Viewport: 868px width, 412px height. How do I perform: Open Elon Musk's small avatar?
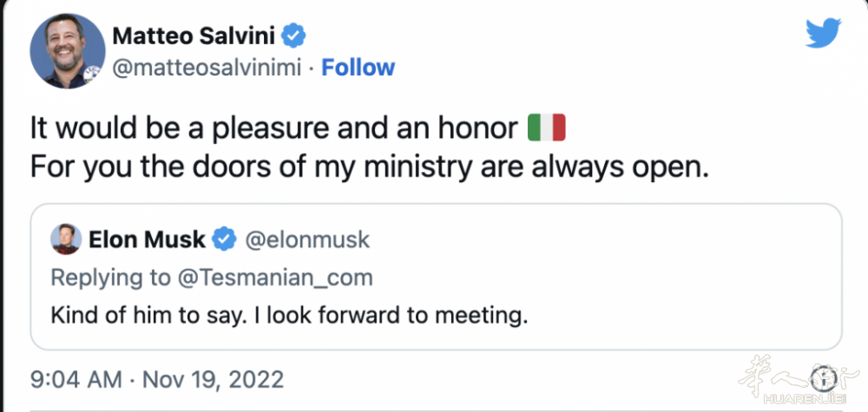click(66, 239)
